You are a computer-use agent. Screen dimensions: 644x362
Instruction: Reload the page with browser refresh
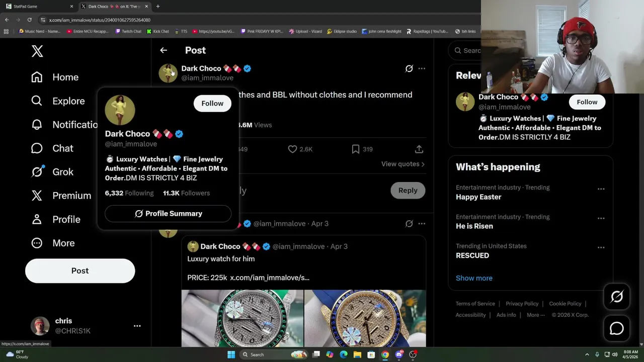click(29, 20)
